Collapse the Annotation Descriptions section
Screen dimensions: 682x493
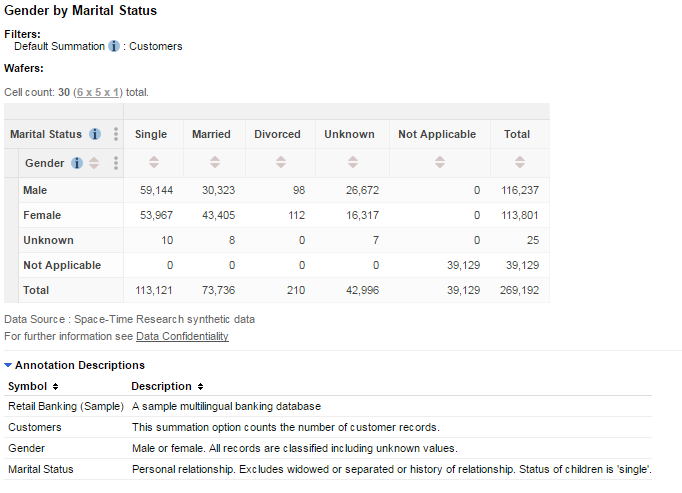tap(9, 365)
